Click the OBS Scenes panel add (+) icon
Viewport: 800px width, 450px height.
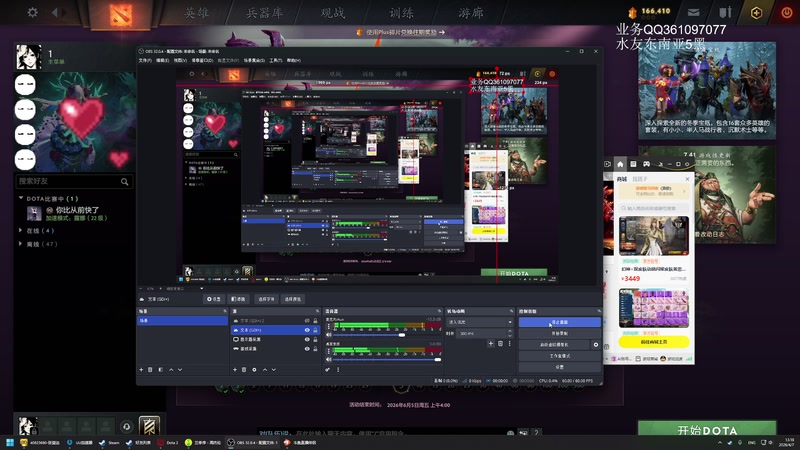141,369
